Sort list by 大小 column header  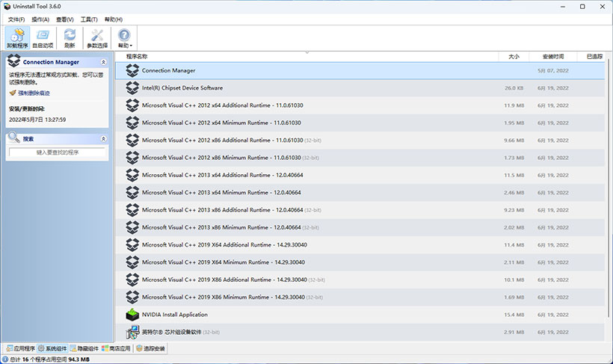[514, 56]
